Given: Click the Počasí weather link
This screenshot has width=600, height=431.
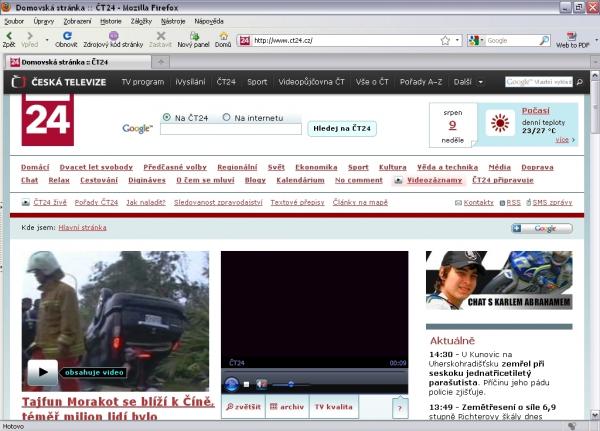Looking at the screenshot, I should click(535, 111).
